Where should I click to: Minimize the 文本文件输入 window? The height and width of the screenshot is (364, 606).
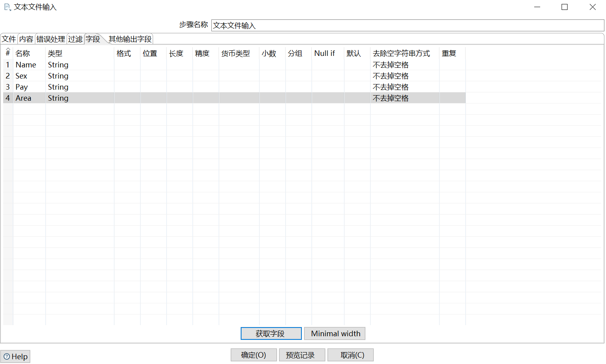tap(537, 7)
